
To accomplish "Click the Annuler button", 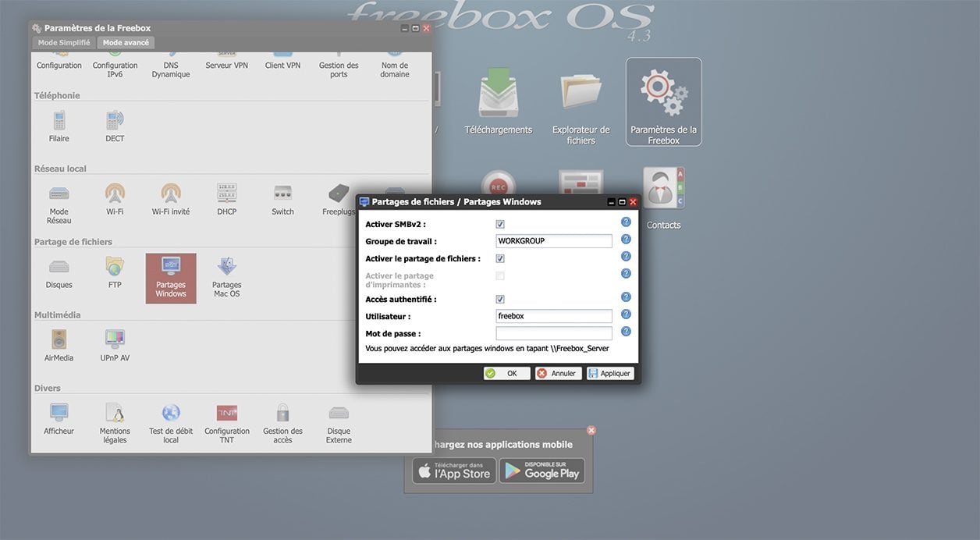I will 559,374.
